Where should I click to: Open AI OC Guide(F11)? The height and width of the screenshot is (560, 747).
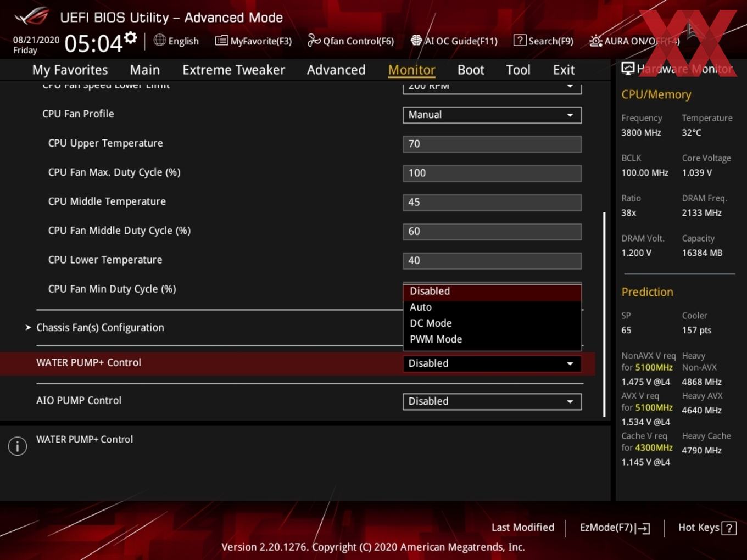(454, 41)
